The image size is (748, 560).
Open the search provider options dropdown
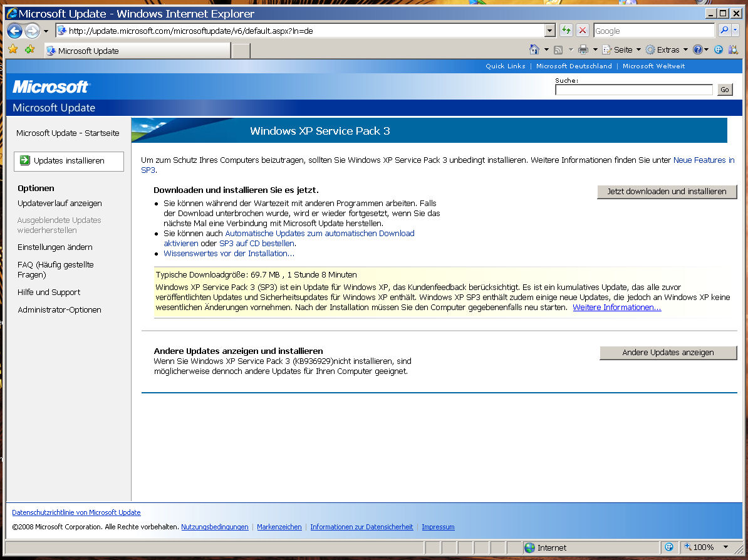coord(735,31)
